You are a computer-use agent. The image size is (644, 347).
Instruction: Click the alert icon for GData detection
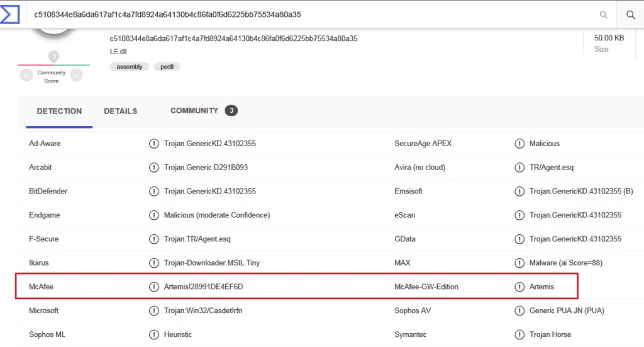click(519, 239)
